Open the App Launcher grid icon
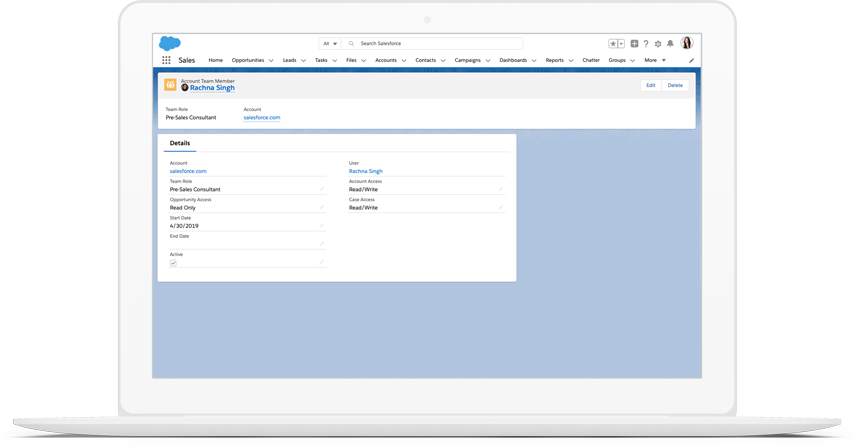Image resolution: width=857 pixels, height=447 pixels. [166, 60]
